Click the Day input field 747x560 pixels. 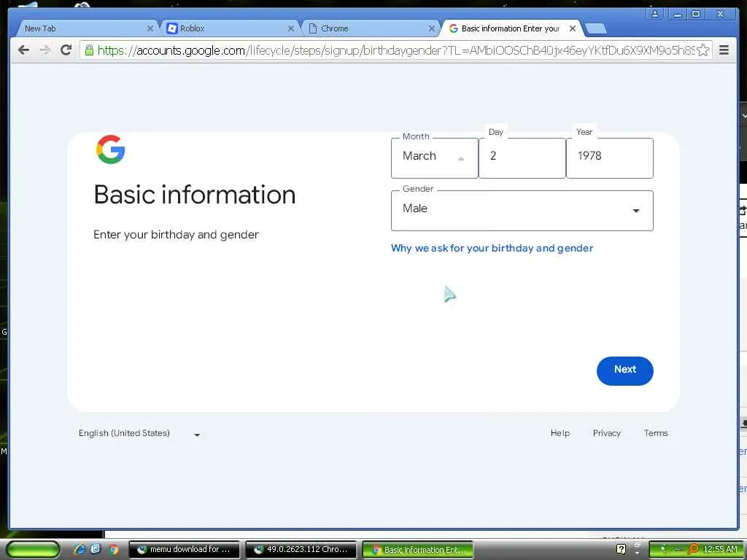tap(522, 158)
